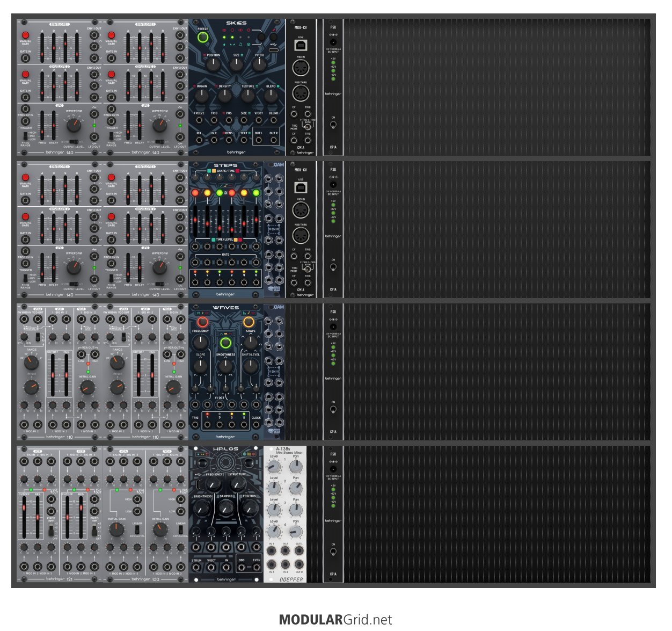Adjust the POSITION knob on Skies
Image resolution: width=672 pixels, height=631 pixels.
pyautogui.click(x=213, y=65)
